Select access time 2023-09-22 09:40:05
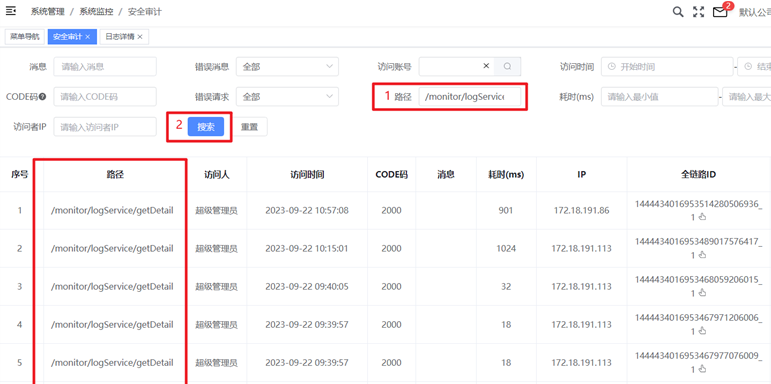The image size is (771, 384). point(307,287)
